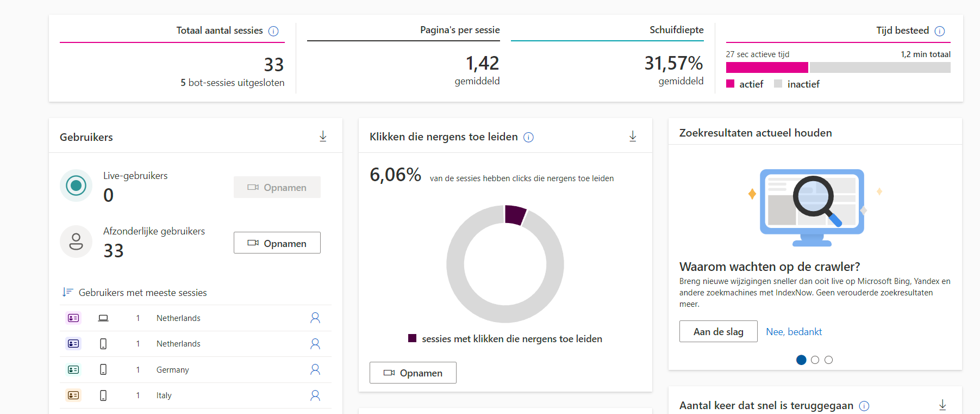Switch to second carousel slide dot
Viewport: 980px width, 414px height.
pos(815,360)
